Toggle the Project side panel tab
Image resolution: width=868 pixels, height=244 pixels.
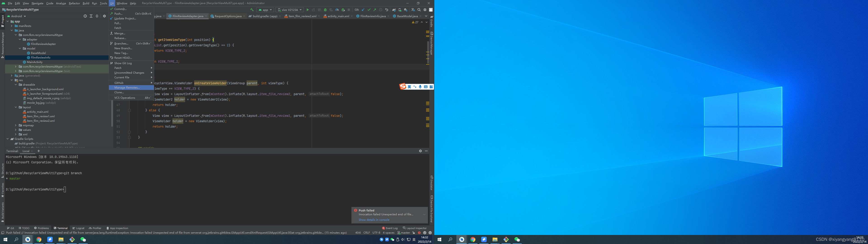tap(3, 21)
